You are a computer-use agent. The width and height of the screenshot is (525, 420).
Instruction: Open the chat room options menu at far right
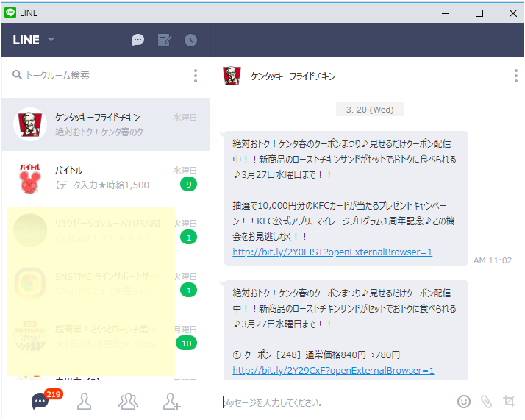coord(516,76)
